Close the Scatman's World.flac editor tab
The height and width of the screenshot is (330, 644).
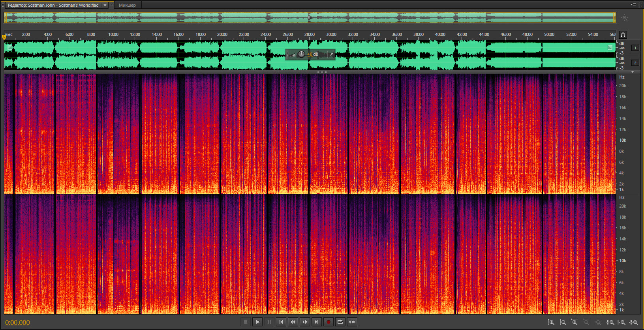click(x=111, y=5)
